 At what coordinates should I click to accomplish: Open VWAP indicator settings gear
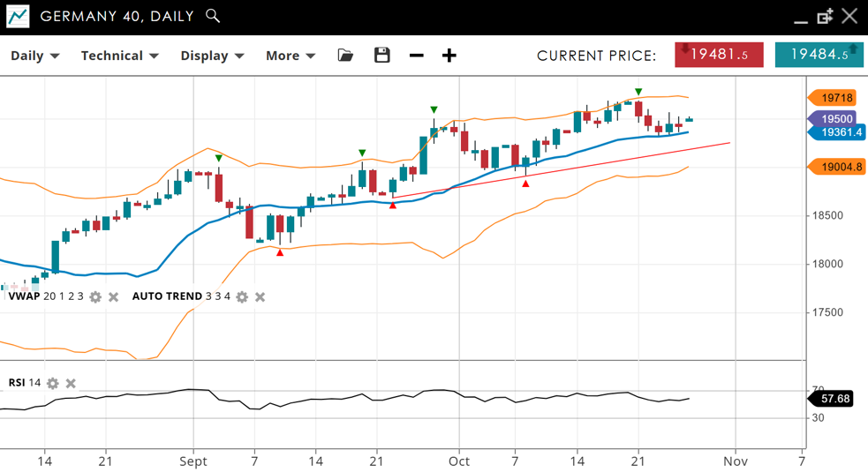click(x=95, y=297)
